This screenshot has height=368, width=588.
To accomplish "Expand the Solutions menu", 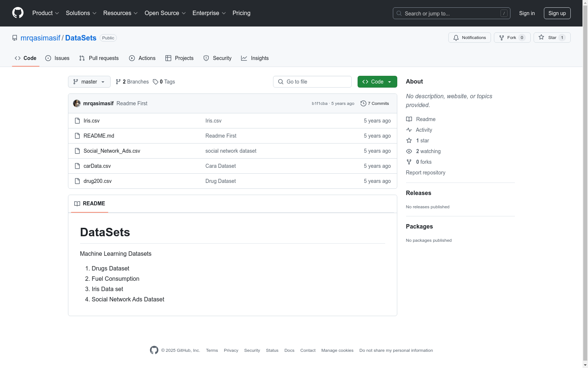I will coord(81,13).
